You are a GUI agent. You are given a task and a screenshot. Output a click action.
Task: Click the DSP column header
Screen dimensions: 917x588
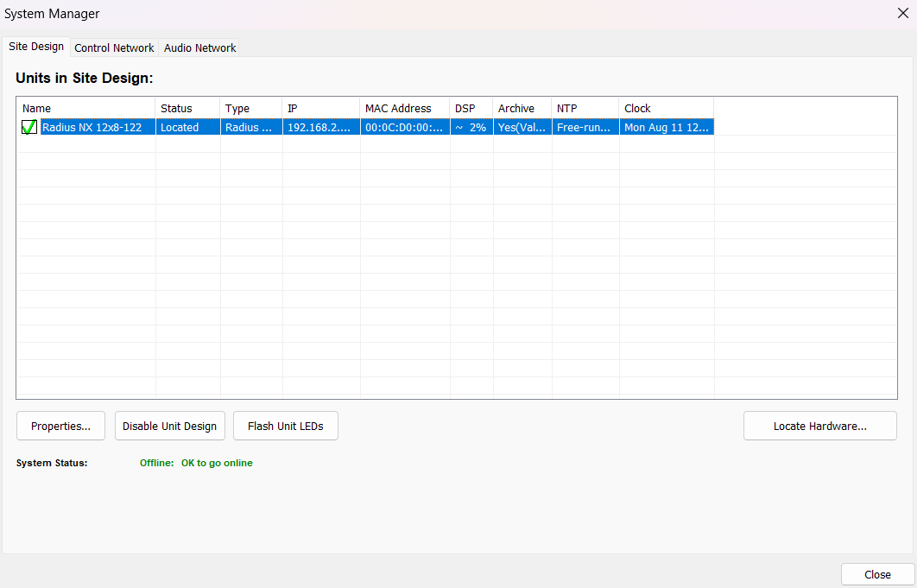(x=471, y=108)
